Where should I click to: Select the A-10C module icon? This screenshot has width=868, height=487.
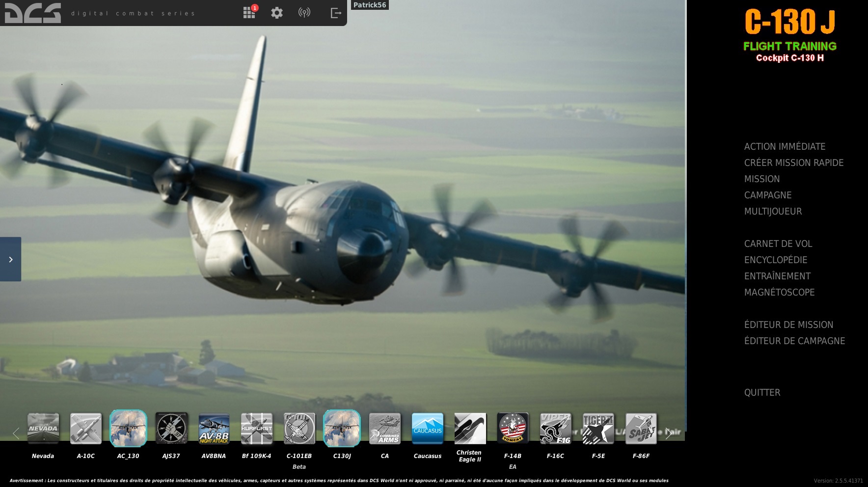click(86, 429)
